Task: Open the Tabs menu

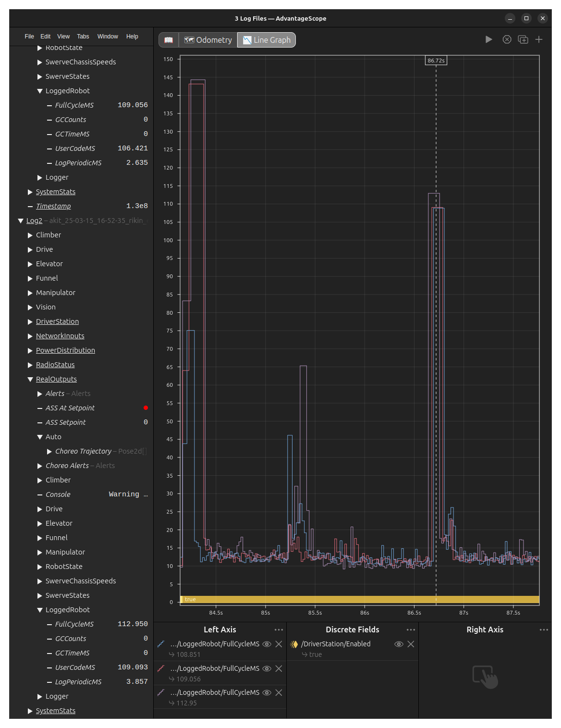Action: [83, 37]
